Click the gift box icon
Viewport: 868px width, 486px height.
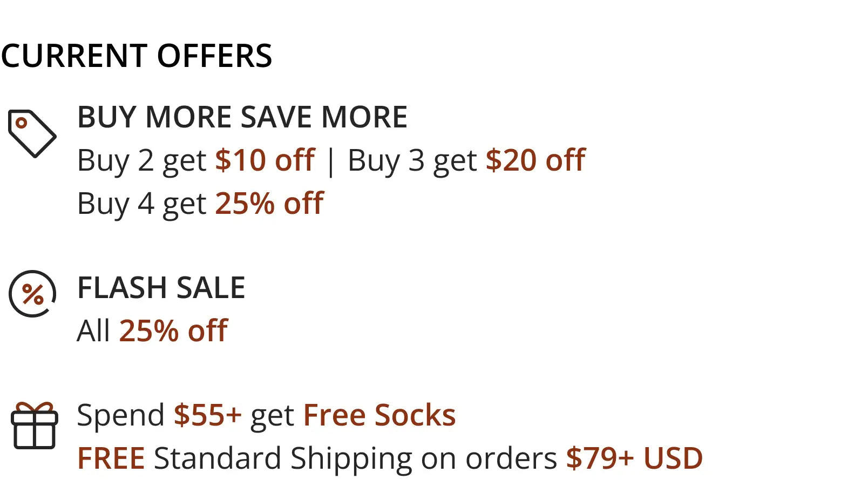(34, 426)
